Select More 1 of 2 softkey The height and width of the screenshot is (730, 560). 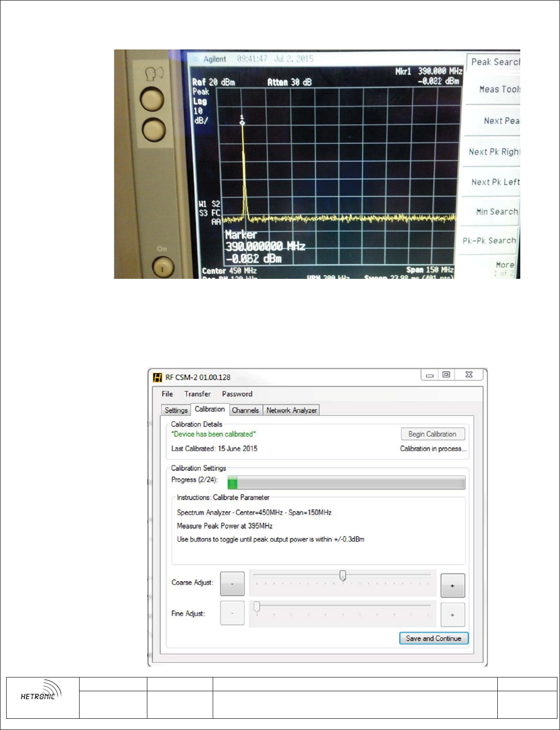(502, 269)
